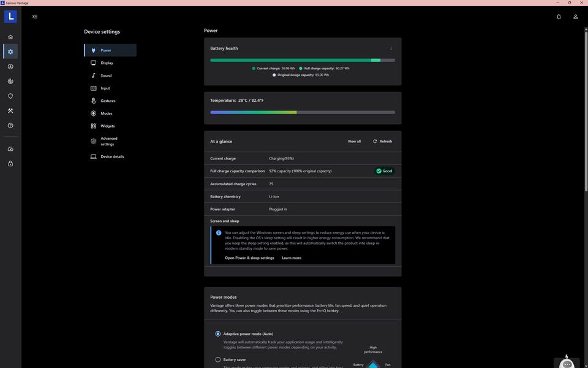Click the info icon in sleep notice
Screen dimensions: 588x368
coord(218,233)
